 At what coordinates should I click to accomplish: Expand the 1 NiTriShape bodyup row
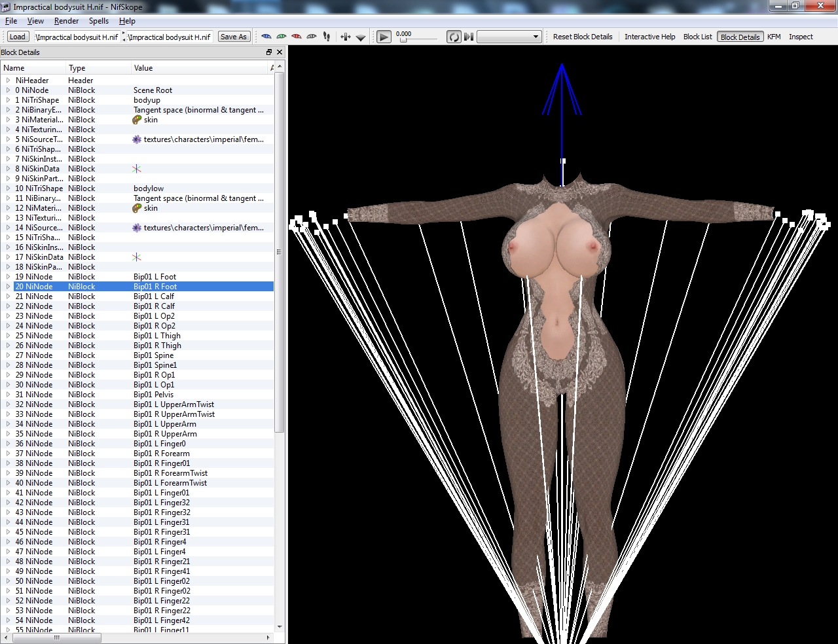coord(8,100)
